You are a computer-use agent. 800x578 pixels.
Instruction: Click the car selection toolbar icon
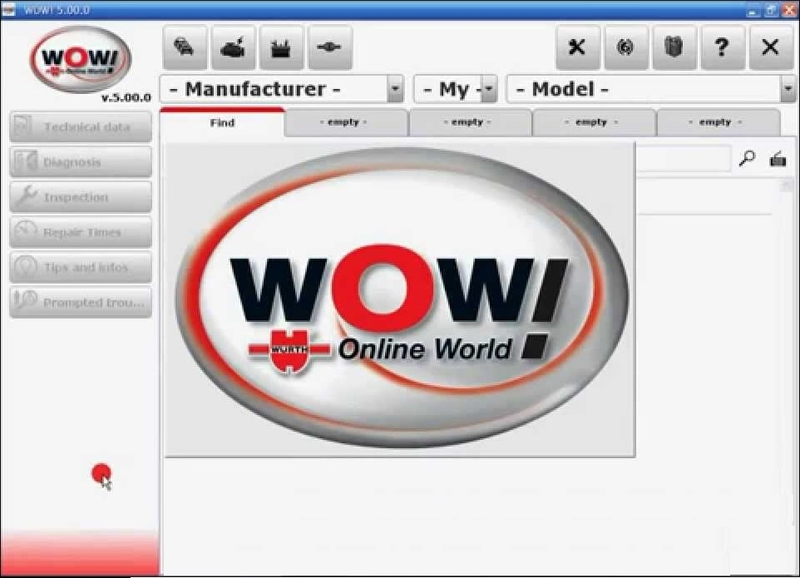point(185,48)
